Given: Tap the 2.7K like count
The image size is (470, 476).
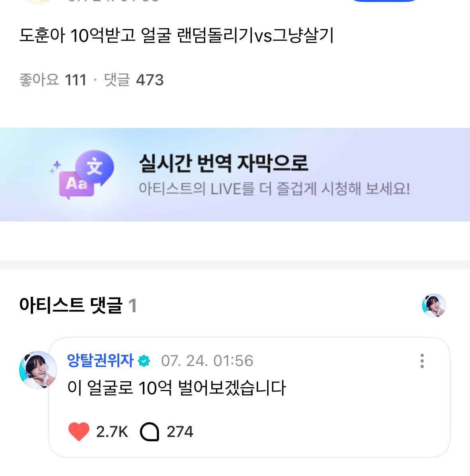Looking at the screenshot, I should click(112, 432).
